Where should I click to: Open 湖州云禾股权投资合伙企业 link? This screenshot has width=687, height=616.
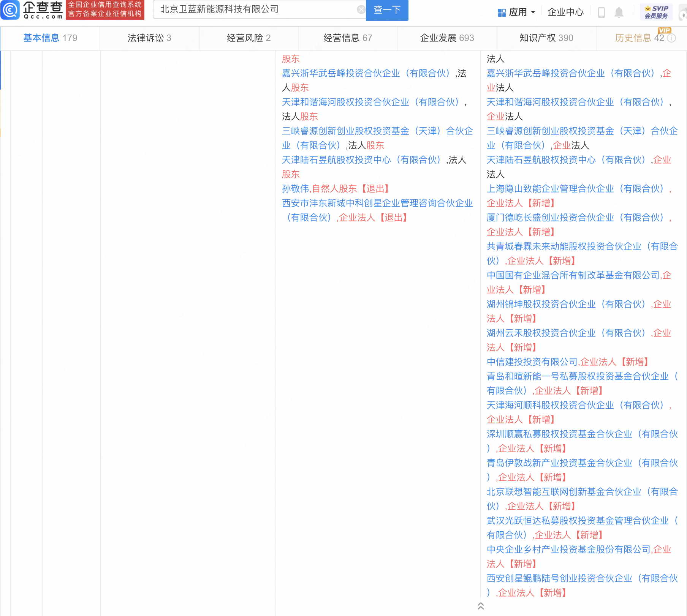[568, 333]
